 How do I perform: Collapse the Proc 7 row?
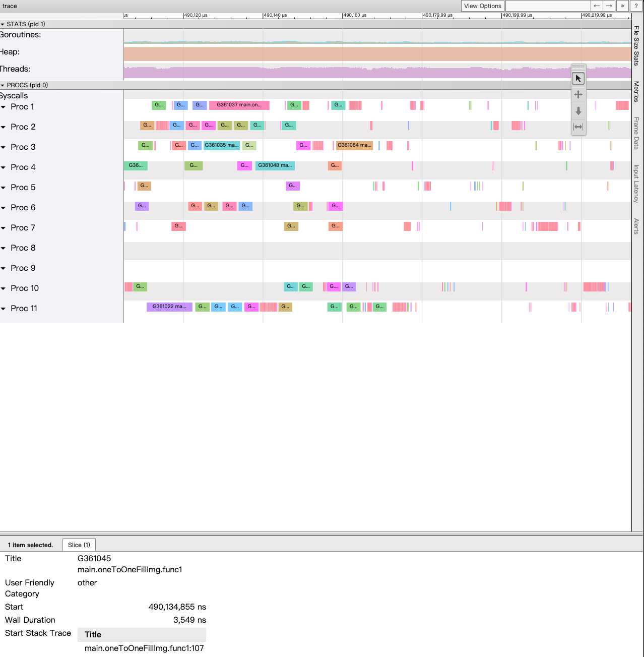(4, 228)
